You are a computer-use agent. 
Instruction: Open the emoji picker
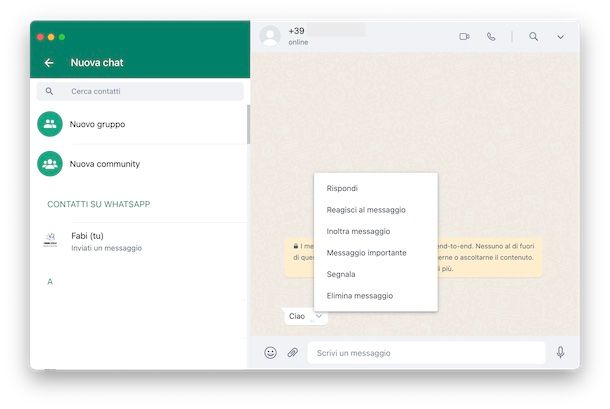tap(270, 353)
